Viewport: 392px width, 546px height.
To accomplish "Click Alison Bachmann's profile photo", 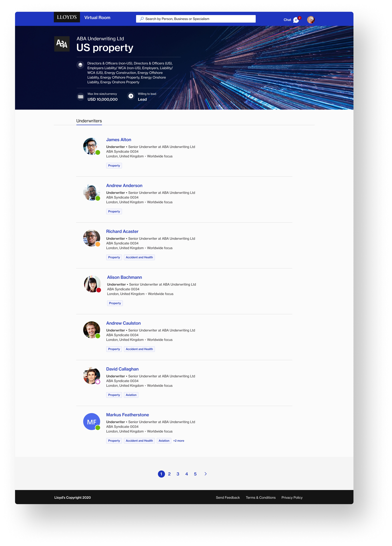I will [x=93, y=284].
